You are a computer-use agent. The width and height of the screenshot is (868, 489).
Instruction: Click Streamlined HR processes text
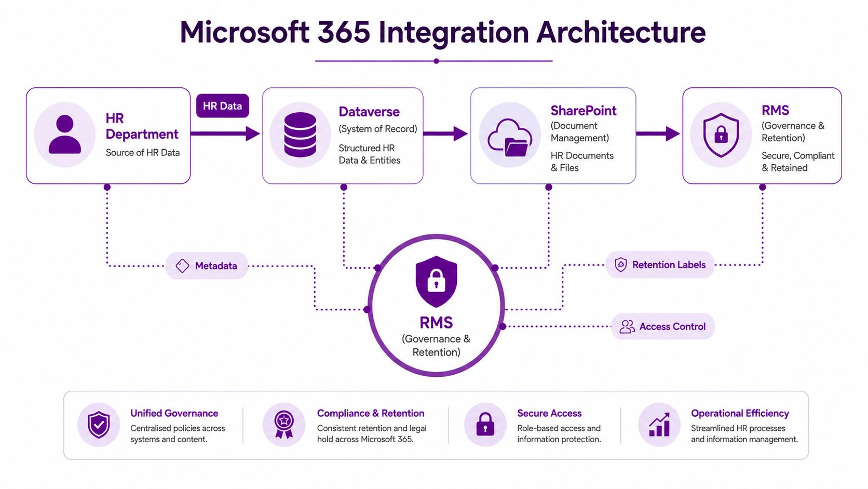[x=744, y=434]
